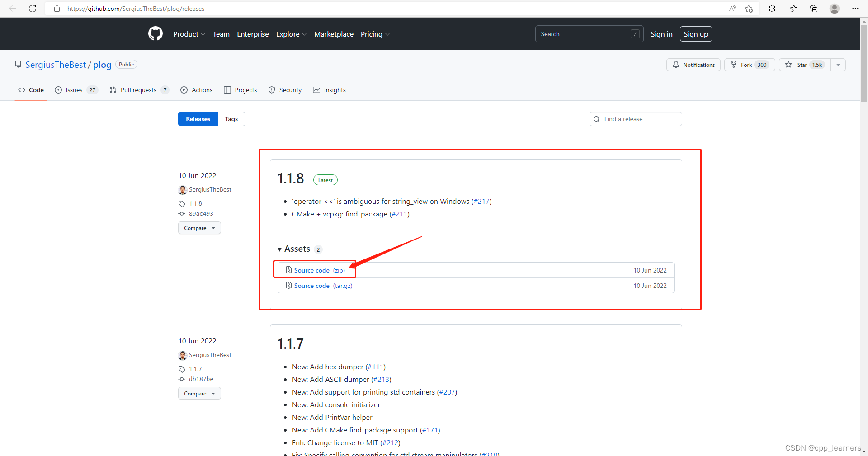Click zip file icon for Source code (zip)
The image size is (868, 456).
[x=289, y=270]
